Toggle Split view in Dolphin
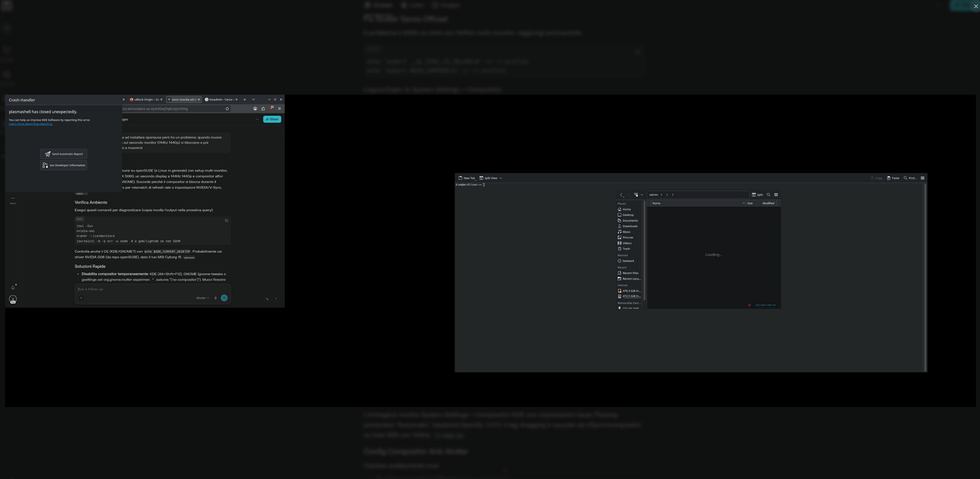Viewport: 980px width, 479px height. 757,194
